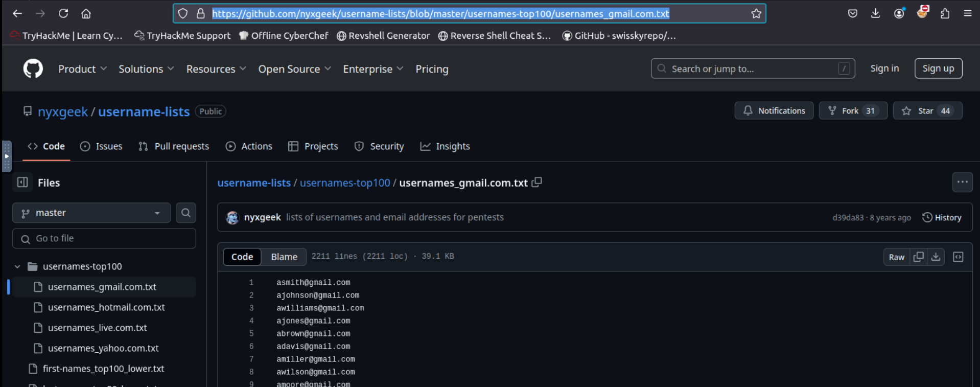Open commit d39da83 link
This screenshot has height=387, width=980.
pyautogui.click(x=848, y=218)
